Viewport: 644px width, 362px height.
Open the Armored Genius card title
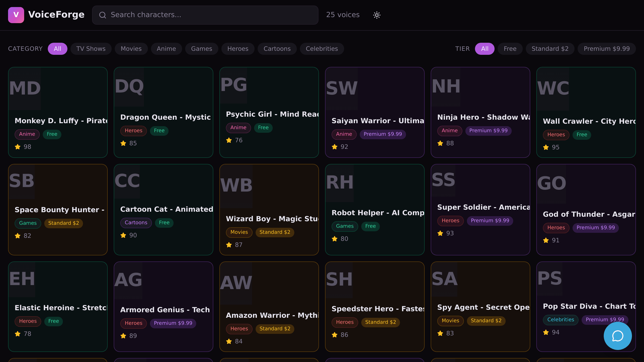coord(165,310)
